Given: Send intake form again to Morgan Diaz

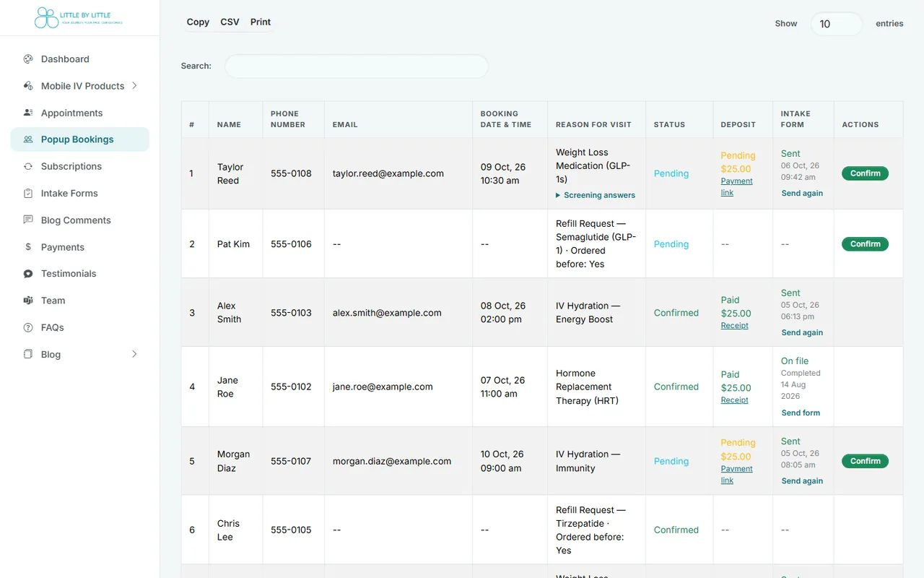Looking at the screenshot, I should click(x=802, y=481).
